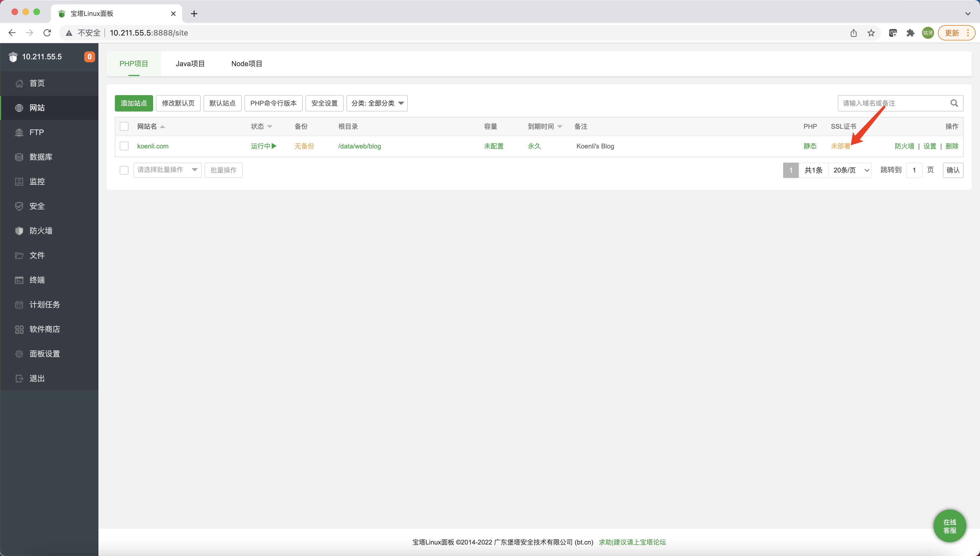Sort by 到期时间 column arrow
Viewport: 980px width, 556px height.
pos(560,126)
